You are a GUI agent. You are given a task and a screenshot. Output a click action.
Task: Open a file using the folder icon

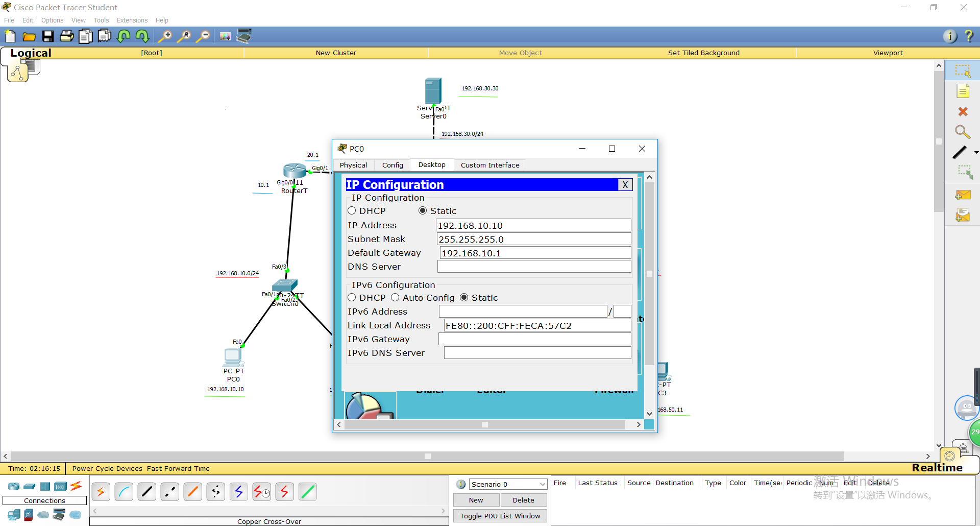point(29,36)
